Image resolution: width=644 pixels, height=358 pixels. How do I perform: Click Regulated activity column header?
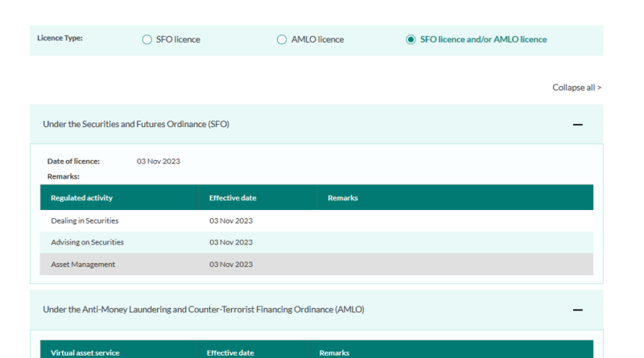81,198
